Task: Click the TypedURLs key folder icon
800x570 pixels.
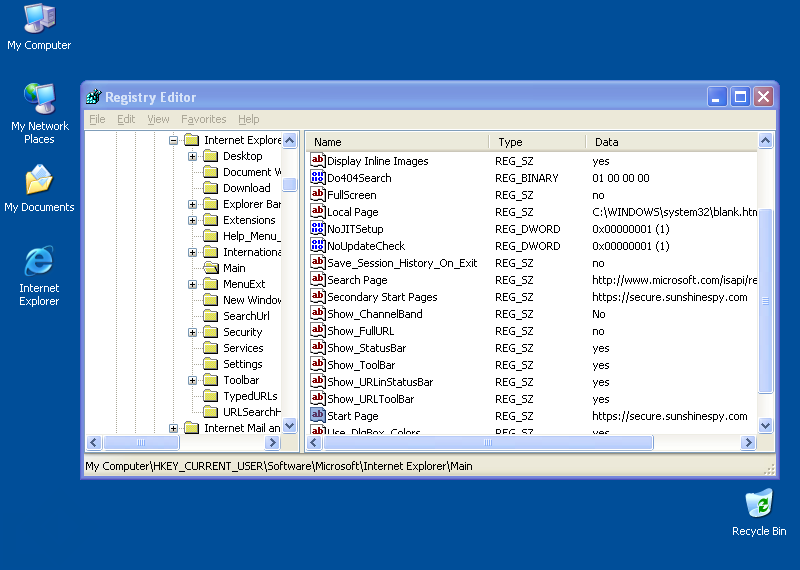Action: (x=211, y=395)
